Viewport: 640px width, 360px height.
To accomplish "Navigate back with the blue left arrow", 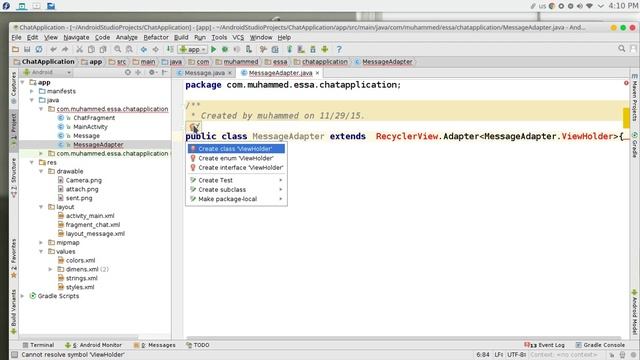I will click(144, 49).
